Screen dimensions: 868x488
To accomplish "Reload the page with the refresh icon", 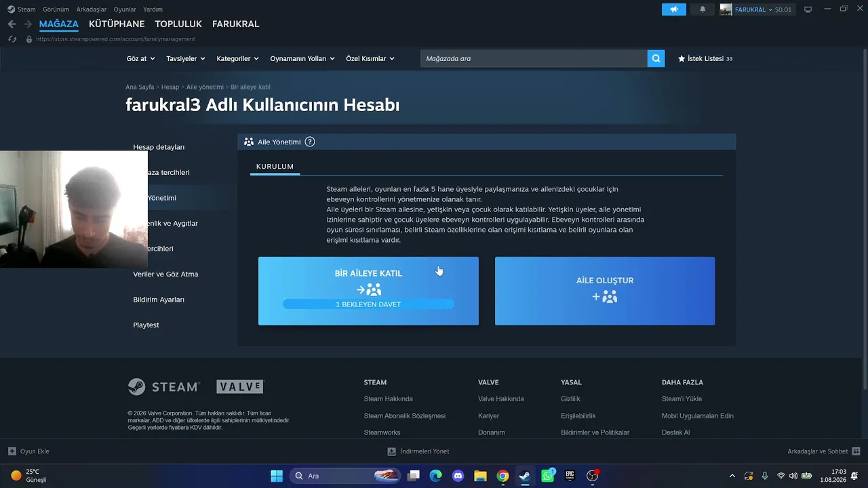I will [12, 39].
